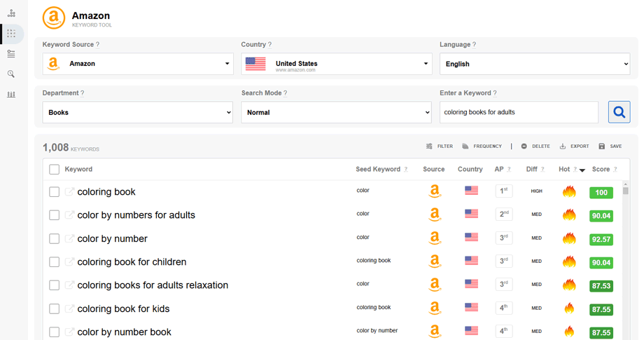The height and width of the screenshot is (340, 644).
Task: Check the box for color by number book
Action: [54, 332]
